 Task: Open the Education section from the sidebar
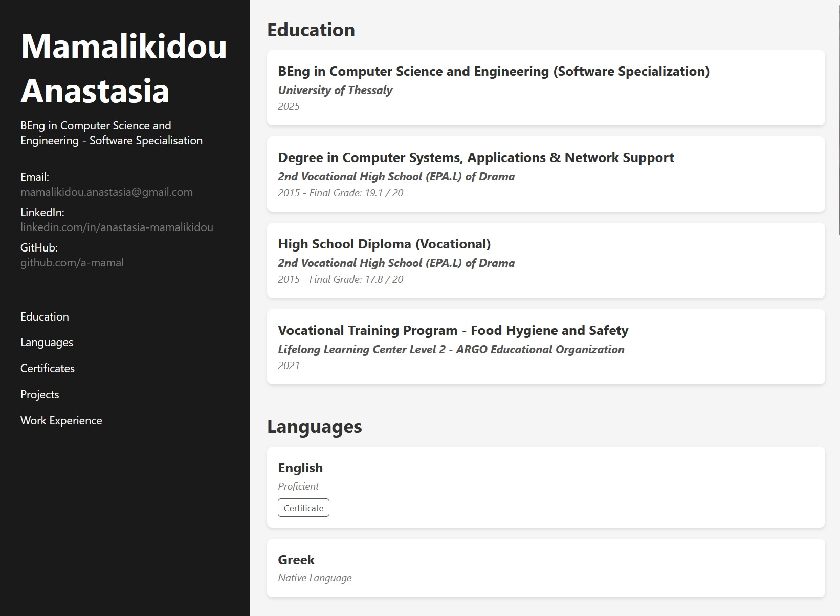(x=45, y=316)
